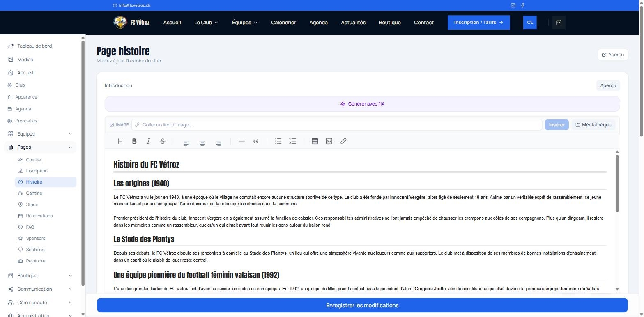Insert a blockquote in editor

pyautogui.click(x=256, y=141)
